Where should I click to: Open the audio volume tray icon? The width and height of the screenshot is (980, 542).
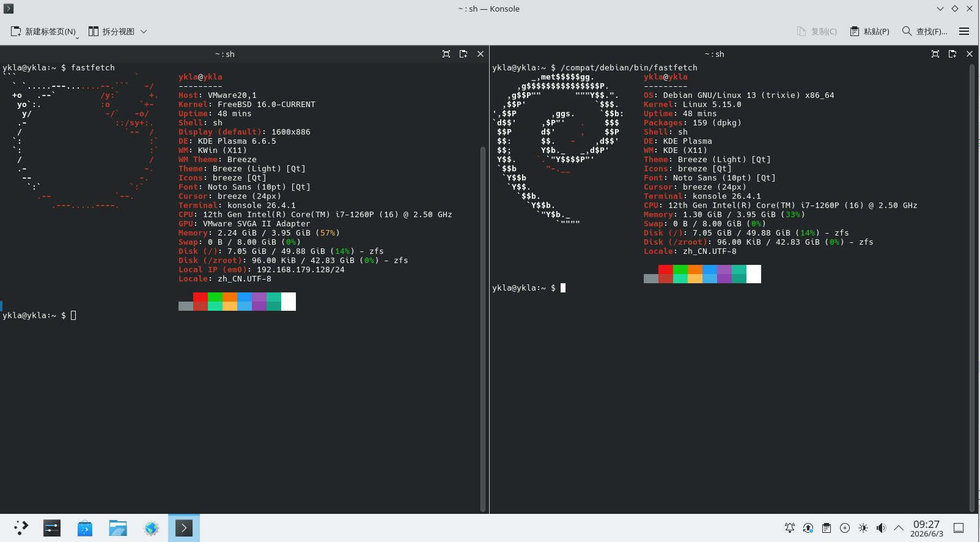tap(881, 528)
